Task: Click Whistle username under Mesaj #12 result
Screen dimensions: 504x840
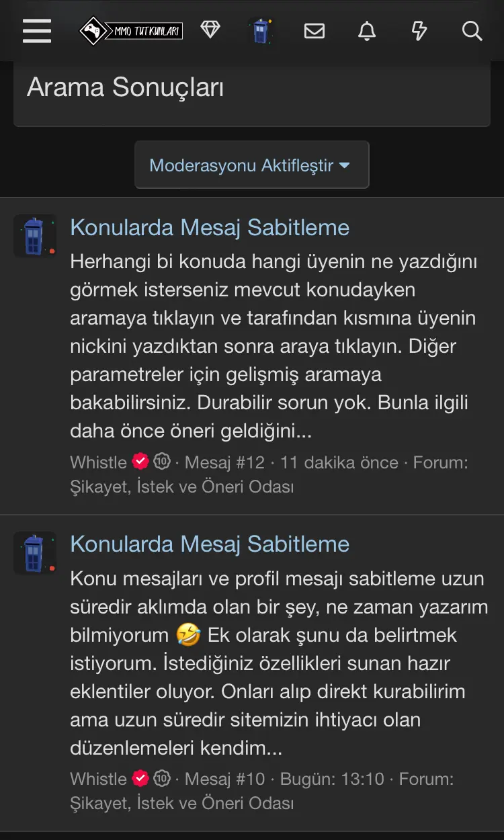Action: pyautogui.click(x=98, y=462)
